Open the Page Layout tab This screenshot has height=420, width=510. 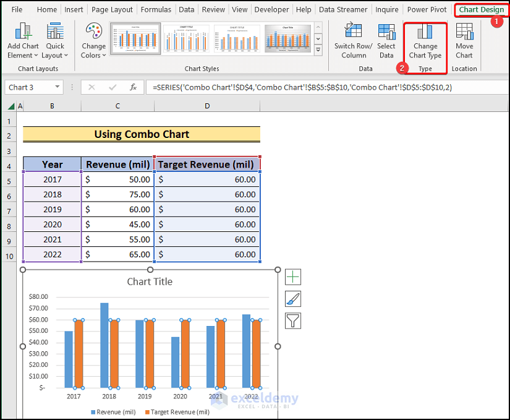coord(112,9)
